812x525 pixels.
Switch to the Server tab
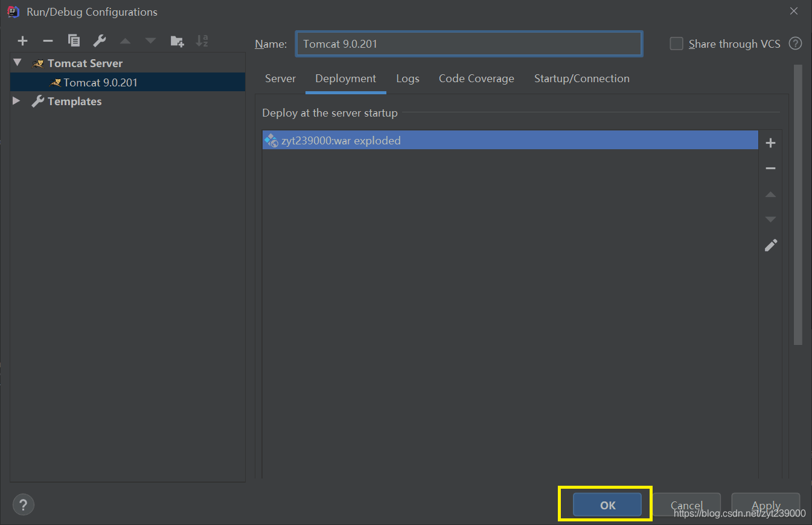point(280,79)
